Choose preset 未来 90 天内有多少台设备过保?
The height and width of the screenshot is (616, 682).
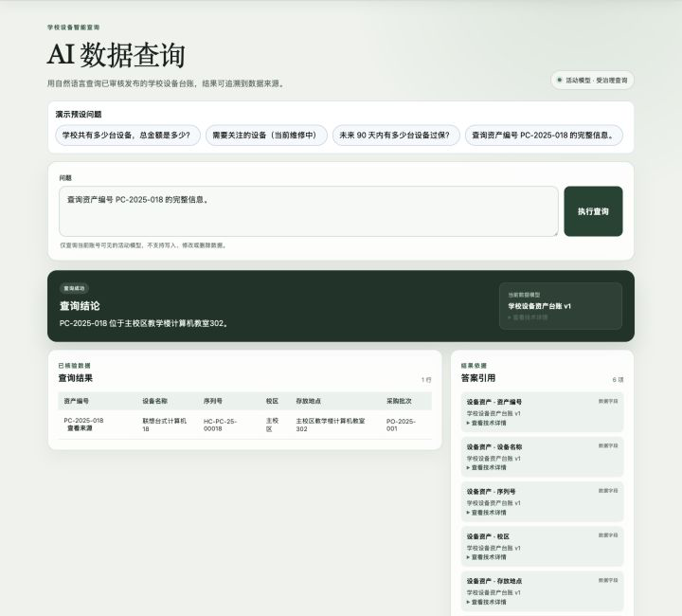tap(396, 136)
